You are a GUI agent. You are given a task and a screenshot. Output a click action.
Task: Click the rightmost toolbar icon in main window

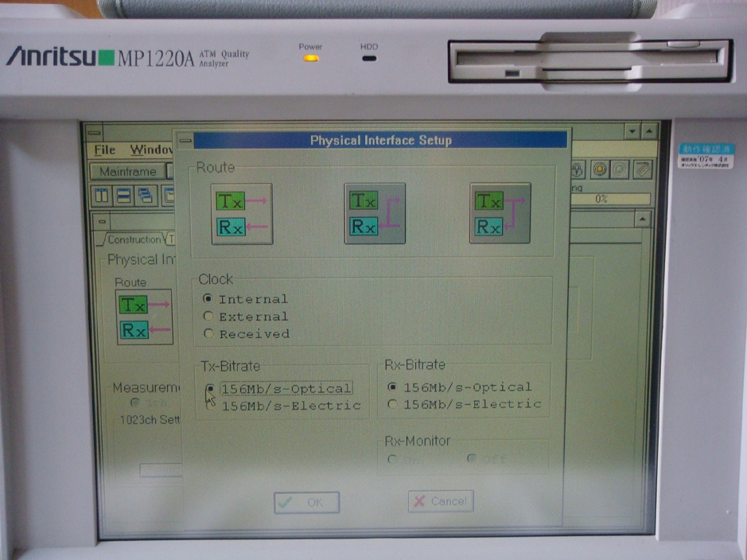pyautogui.click(x=642, y=169)
